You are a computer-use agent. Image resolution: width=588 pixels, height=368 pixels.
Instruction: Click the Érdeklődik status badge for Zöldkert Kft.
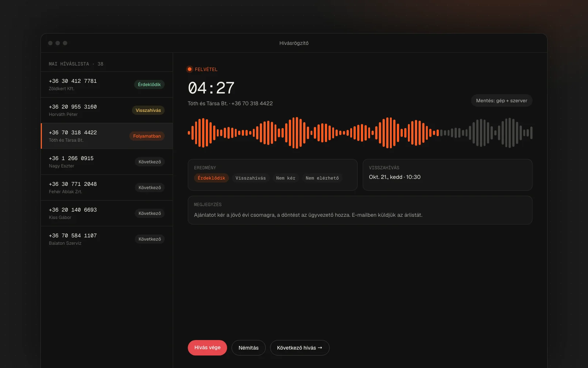pos(149,85)
